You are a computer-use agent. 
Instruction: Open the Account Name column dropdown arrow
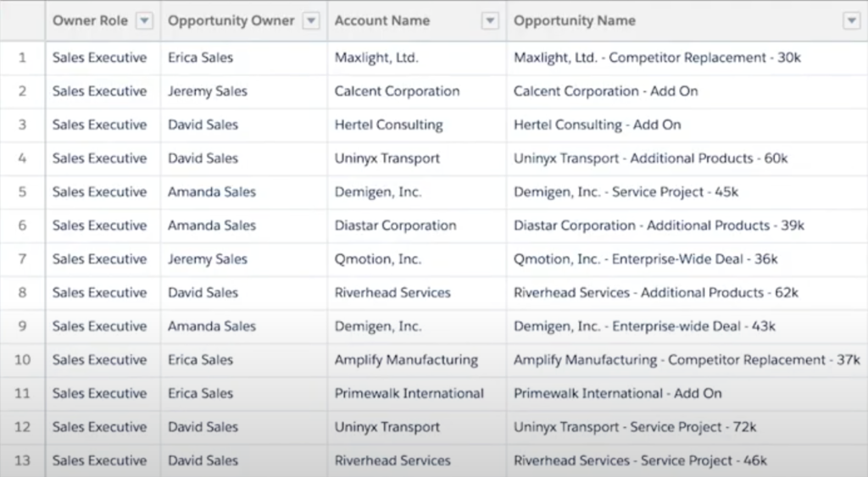pyautogui.click(x=490, y=21)
